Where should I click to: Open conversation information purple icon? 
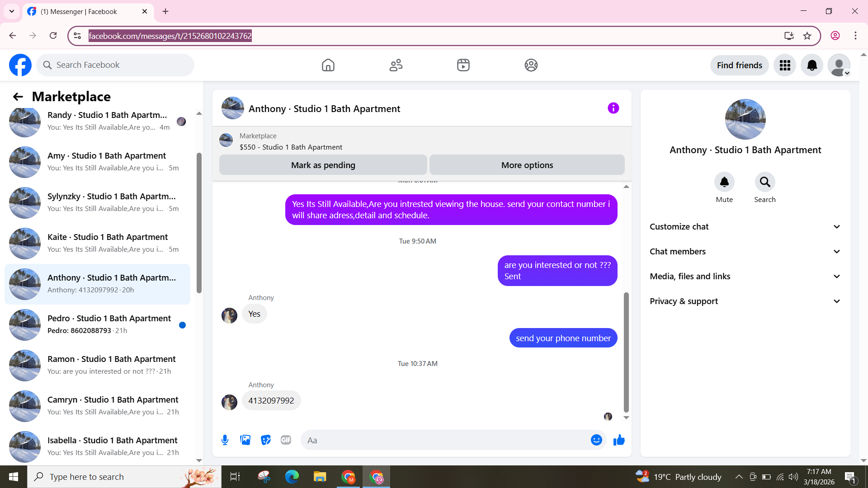coord(613,108)
